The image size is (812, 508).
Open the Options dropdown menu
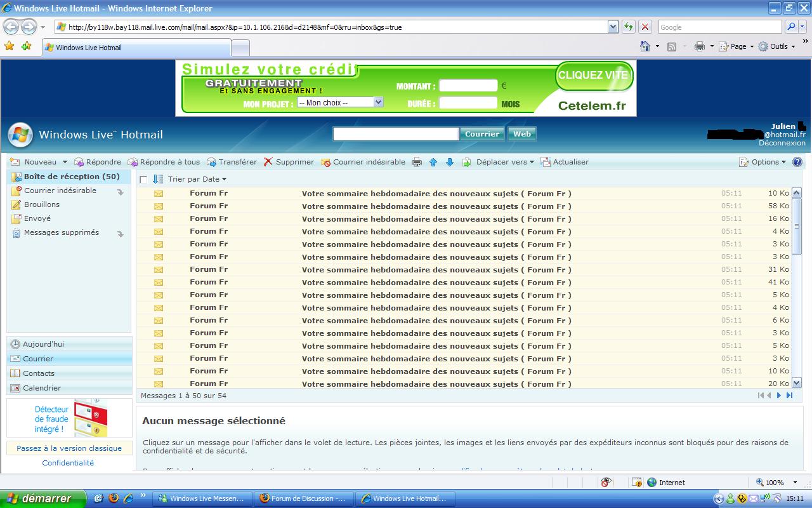pyautogui.click(x=763, y=162)
